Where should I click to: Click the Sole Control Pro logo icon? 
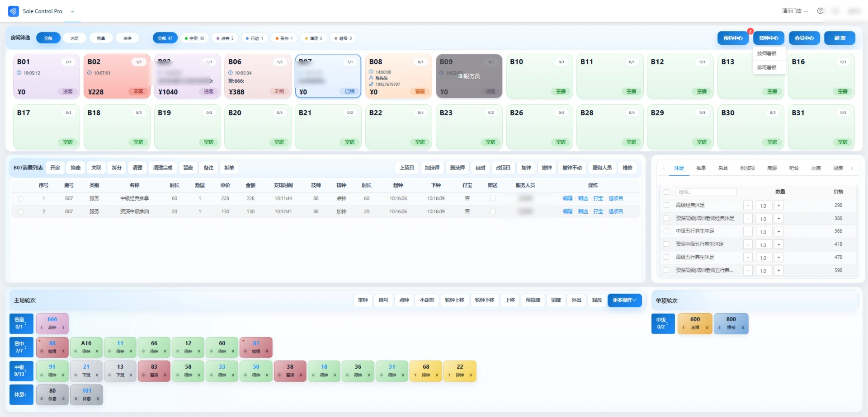[14, 11]
